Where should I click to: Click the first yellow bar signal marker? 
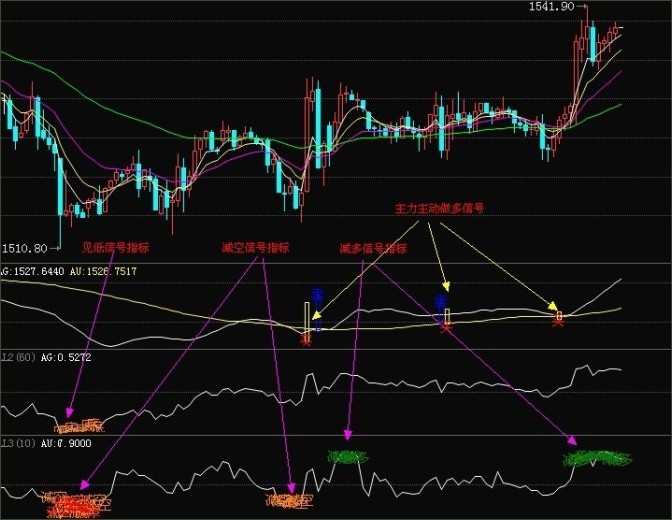click(x=309, y=318)
